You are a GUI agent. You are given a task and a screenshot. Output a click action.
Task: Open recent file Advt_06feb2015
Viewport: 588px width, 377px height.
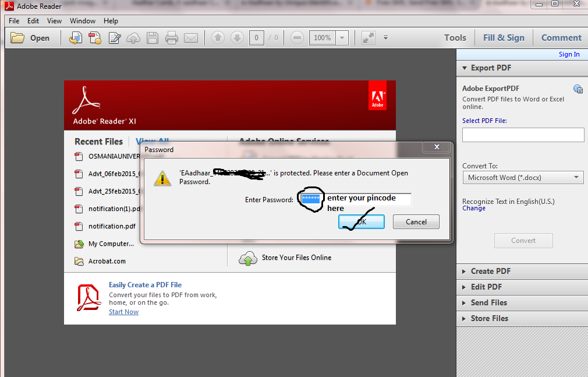click(x=114, y=174)
